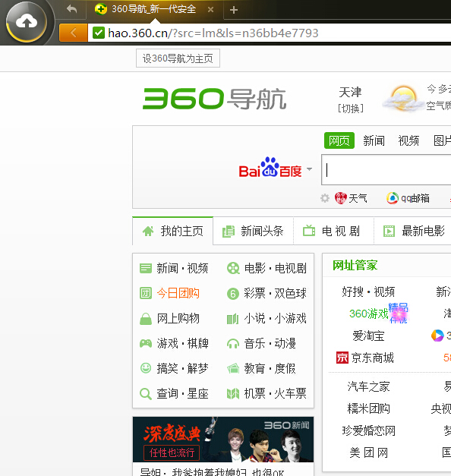Switch to 电视剧 tab
Image resolution: width=451 pixels, height=476 pixels.
[333, 232]
